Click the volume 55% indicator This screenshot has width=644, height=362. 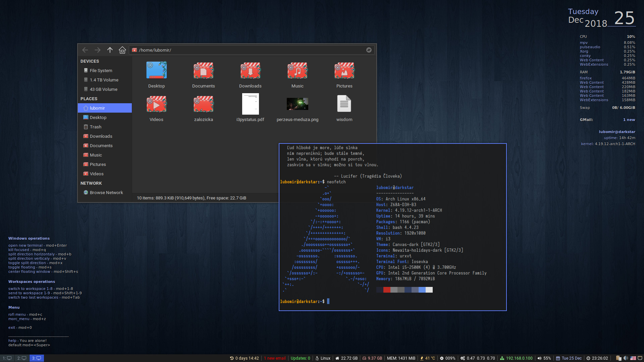pos(544,358)
